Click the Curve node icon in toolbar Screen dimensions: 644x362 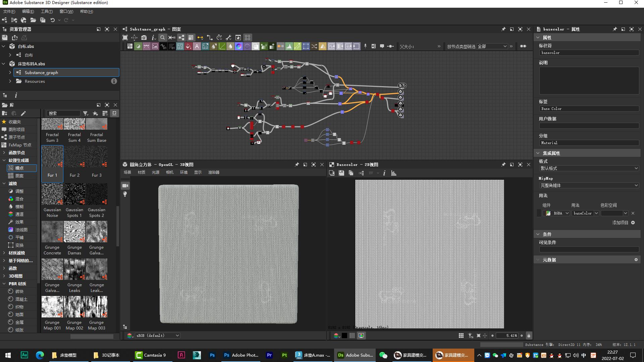[222, 46]
